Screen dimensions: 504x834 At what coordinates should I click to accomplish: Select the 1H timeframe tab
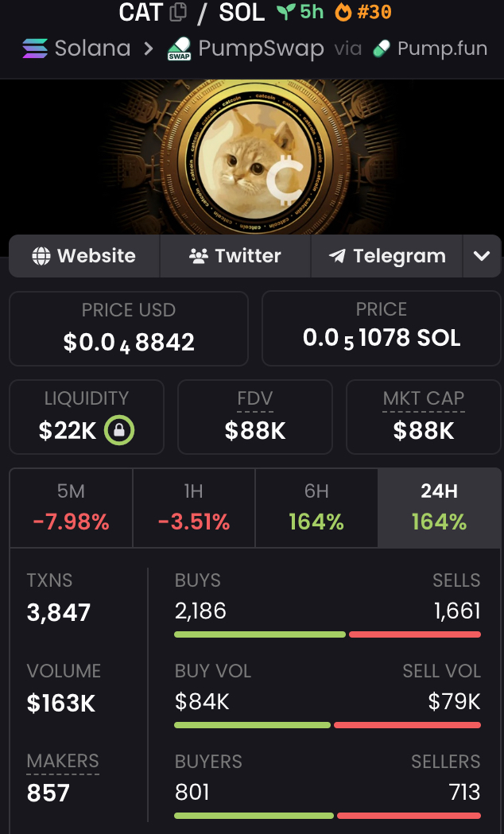tap(193, 508)
